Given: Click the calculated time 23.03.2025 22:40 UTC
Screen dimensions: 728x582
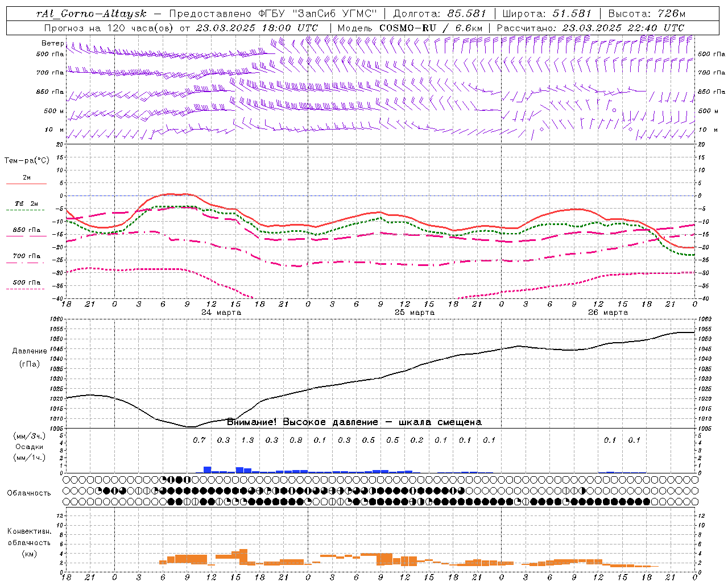Looking at the screenshot, I should [x=623, y=28].
